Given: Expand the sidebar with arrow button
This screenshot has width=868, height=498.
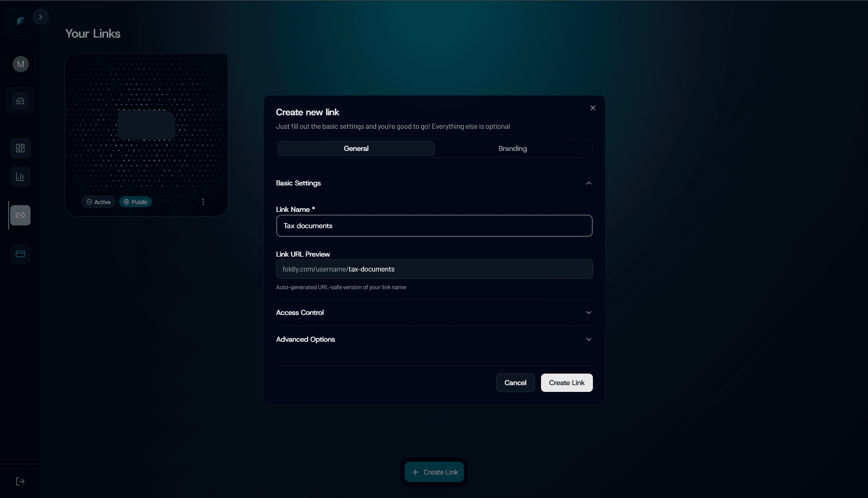Looking at the screenshot, I should click(41, 17).
